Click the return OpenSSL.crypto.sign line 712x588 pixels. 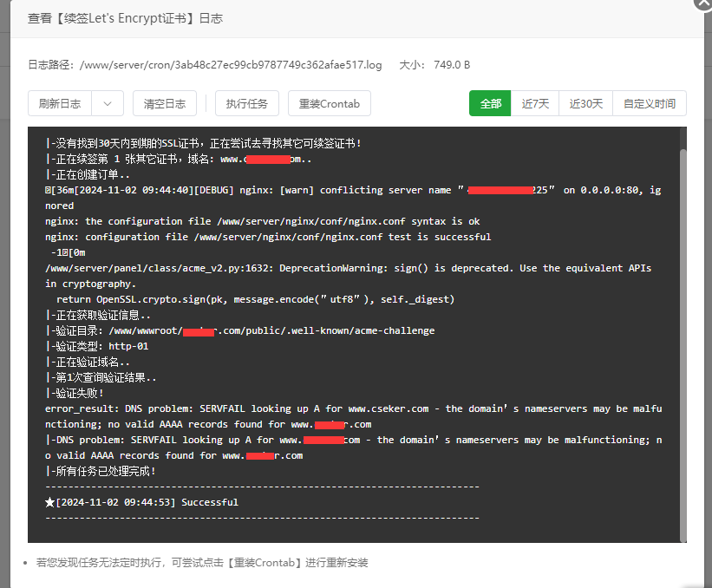255,300
